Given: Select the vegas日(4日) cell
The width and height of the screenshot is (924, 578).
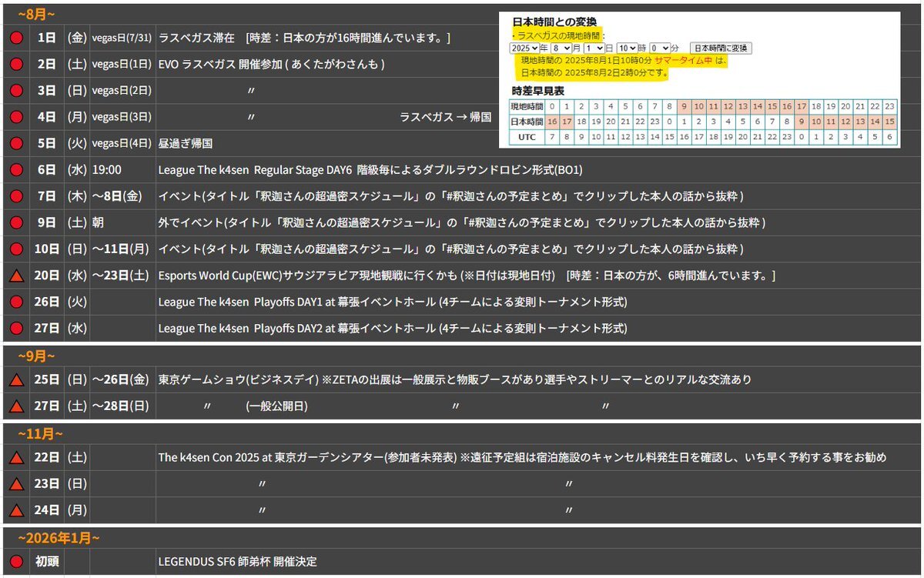Looking at the screenshot, I should click(x=122, y=143).
